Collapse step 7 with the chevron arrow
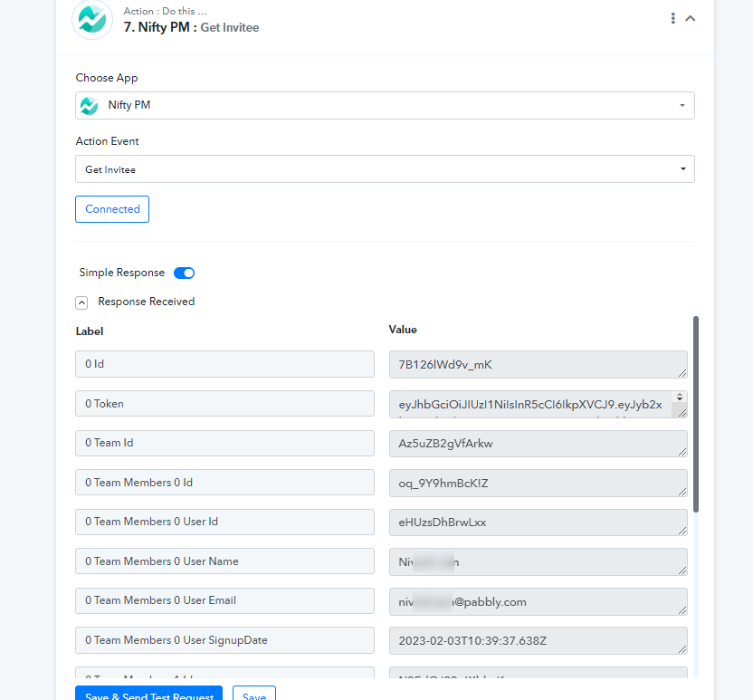Viewport: 753px width, 700px height. click(x=691, y=18)
